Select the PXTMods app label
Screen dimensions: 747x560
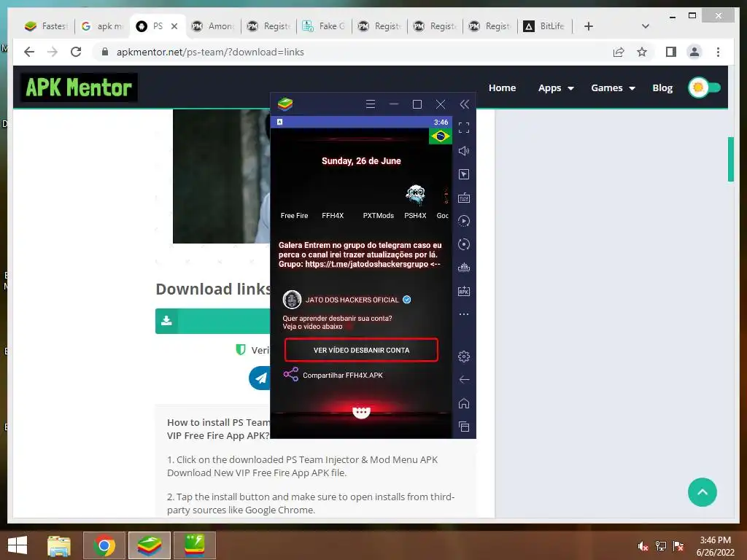point(379,216)
